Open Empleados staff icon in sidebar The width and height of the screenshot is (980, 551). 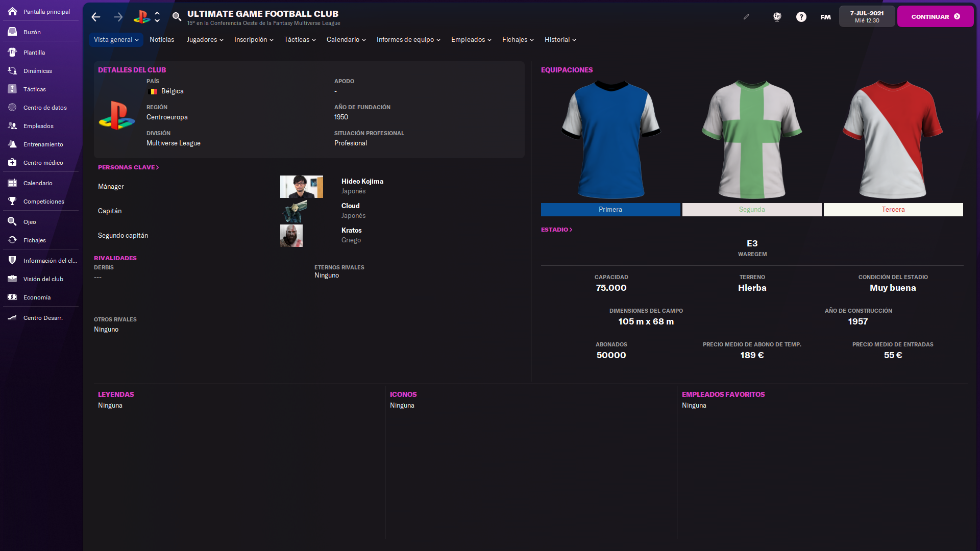[12, 126]
